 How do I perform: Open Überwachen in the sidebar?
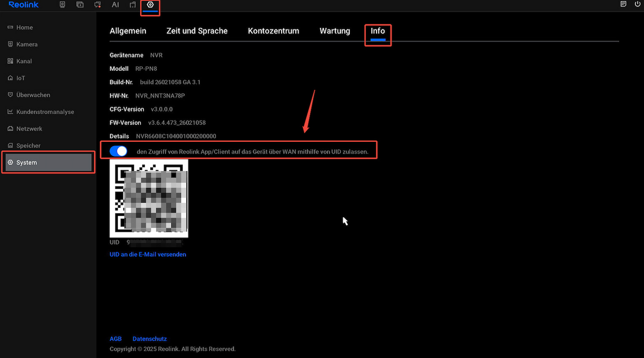point(33,95)
